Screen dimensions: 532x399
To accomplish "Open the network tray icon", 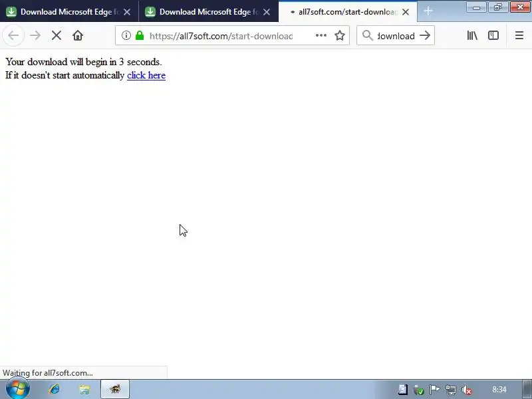I will [451, 390].
